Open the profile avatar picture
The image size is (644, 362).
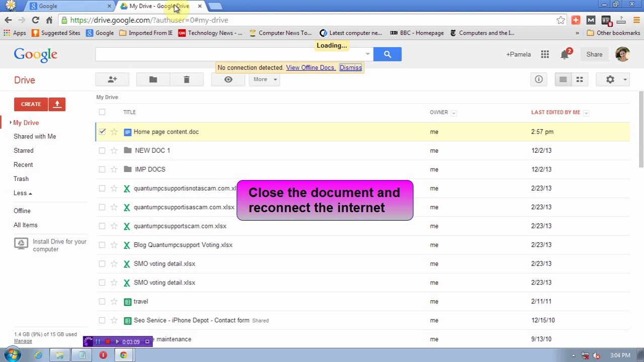622,54
